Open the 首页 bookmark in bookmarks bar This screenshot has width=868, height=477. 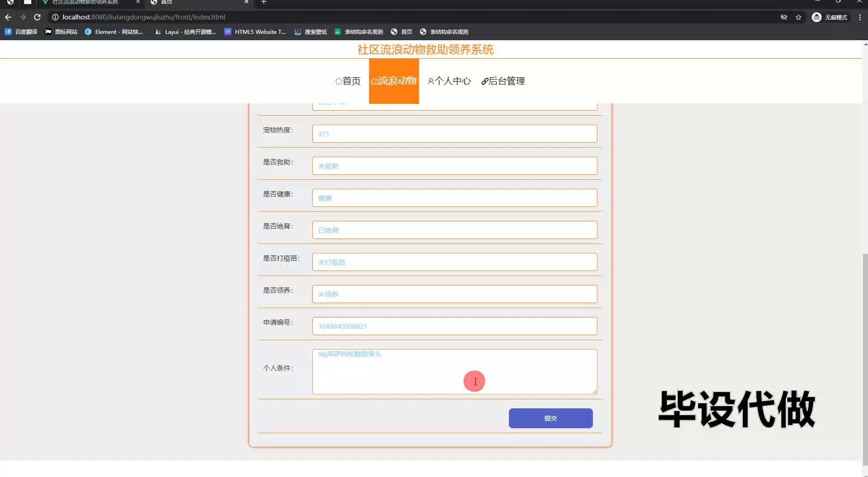pyautogui.click(x=401, y=32)
